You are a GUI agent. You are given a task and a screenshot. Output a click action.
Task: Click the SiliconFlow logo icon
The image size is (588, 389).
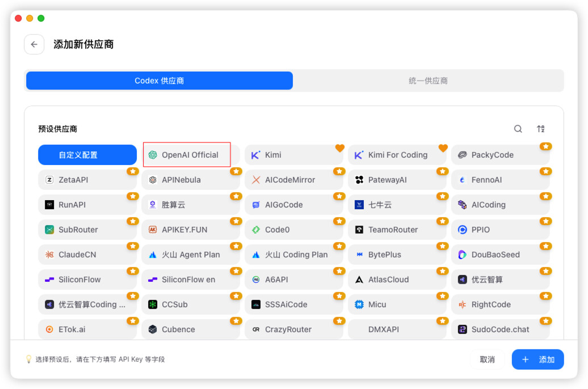(x=49, y=280)
